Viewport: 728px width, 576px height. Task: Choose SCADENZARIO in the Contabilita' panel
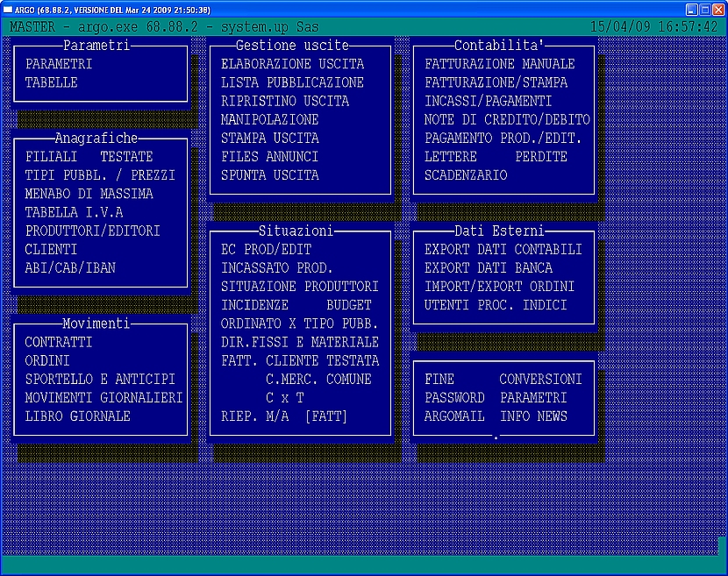tap(466, 174)
